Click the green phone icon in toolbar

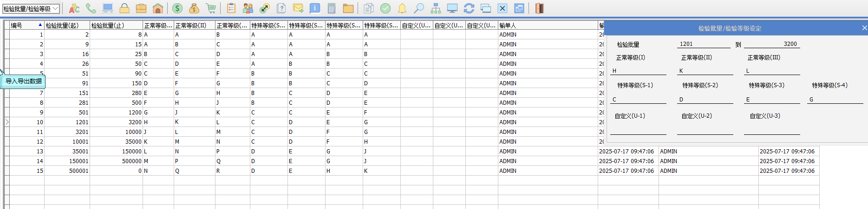click(91, 8)
